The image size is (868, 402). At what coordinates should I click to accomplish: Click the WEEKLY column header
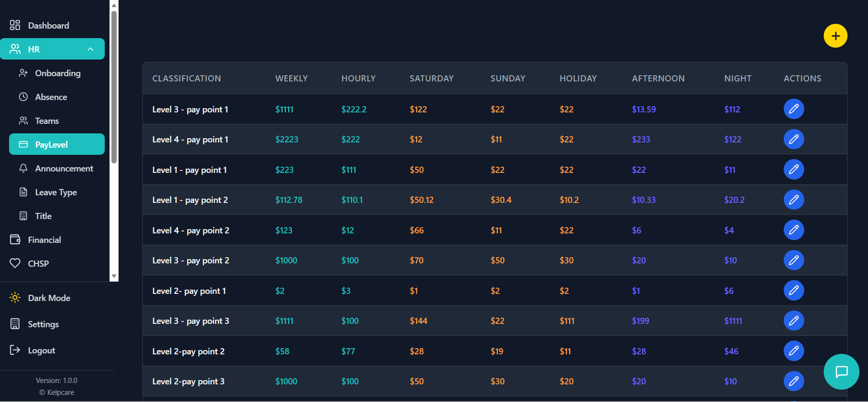pos(291,79)
